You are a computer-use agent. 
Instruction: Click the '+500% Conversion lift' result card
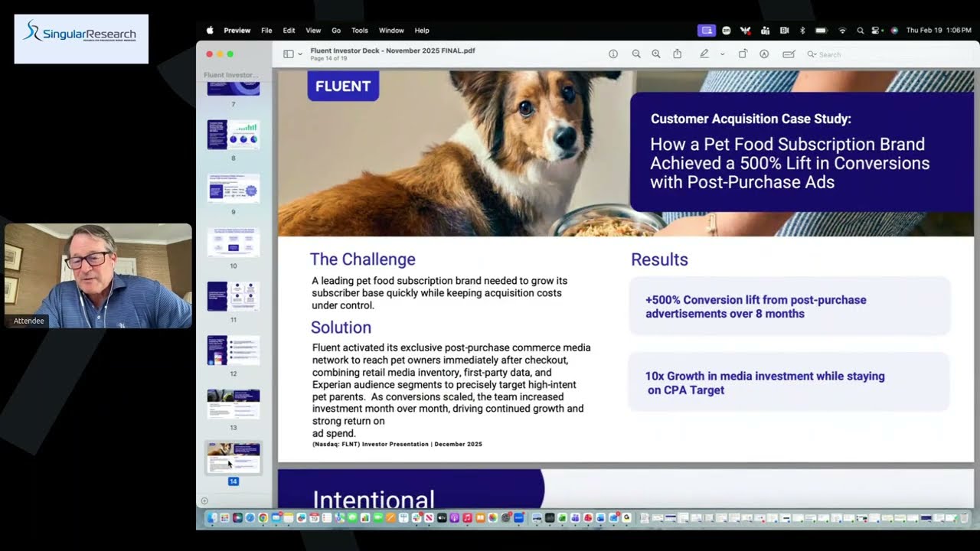pos(789,306)
